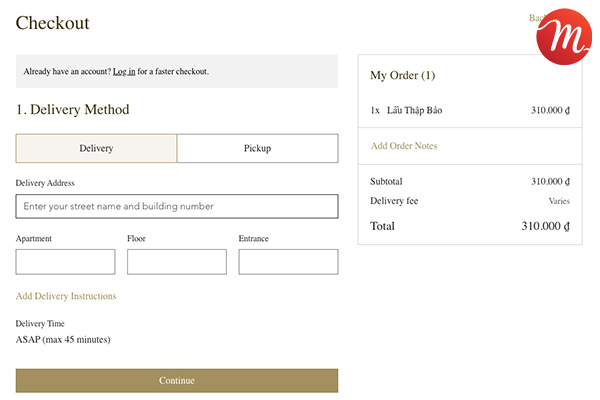Click the Checkout page title

coord(52,23)
